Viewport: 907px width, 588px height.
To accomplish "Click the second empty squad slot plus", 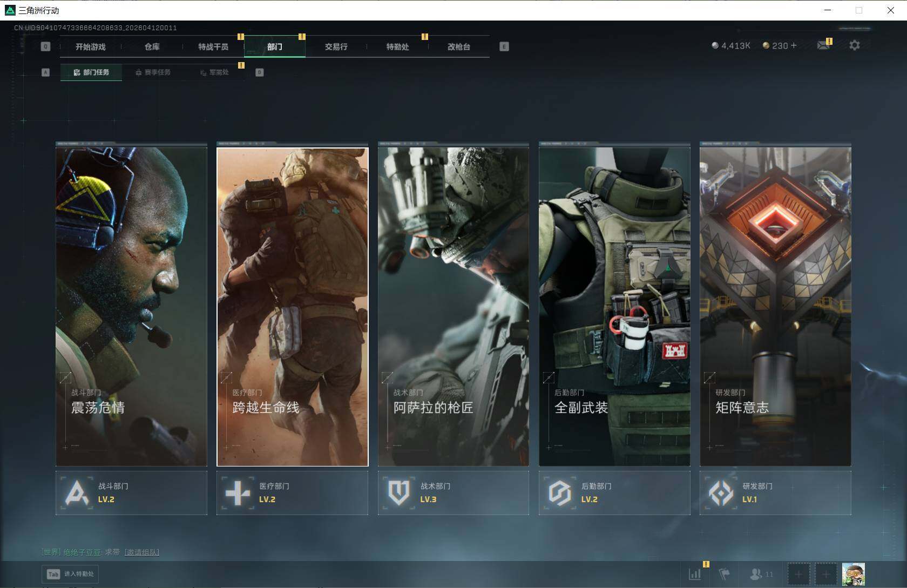I will pos(825,574).
